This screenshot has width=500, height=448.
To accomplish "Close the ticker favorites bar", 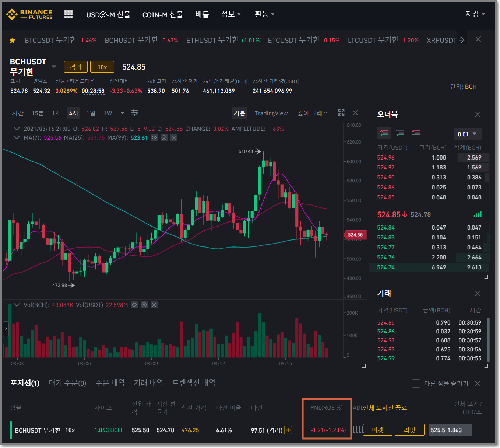I will (x=478, y=39).
